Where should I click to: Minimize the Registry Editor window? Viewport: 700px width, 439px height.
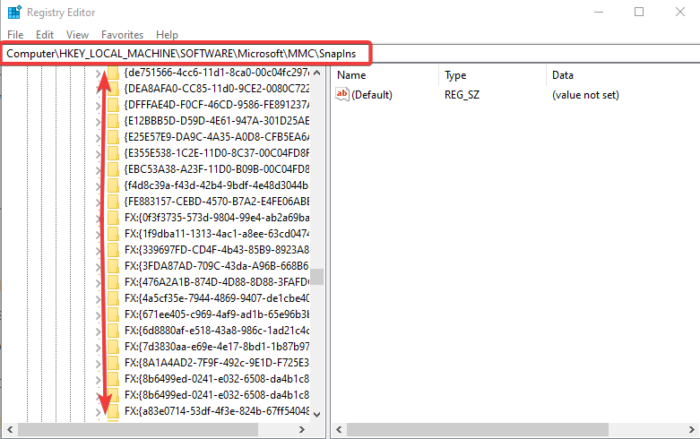click(x=599, y=12)
